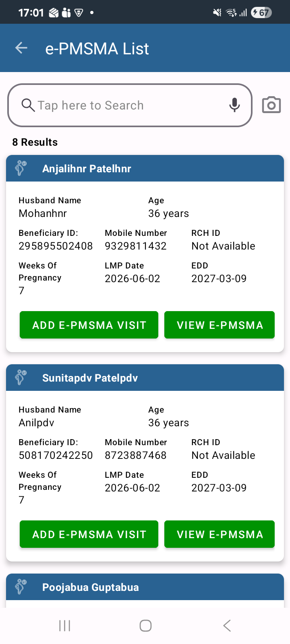Tap Android home navigation button
The image size is (290, 644).
tap(145, 626)
